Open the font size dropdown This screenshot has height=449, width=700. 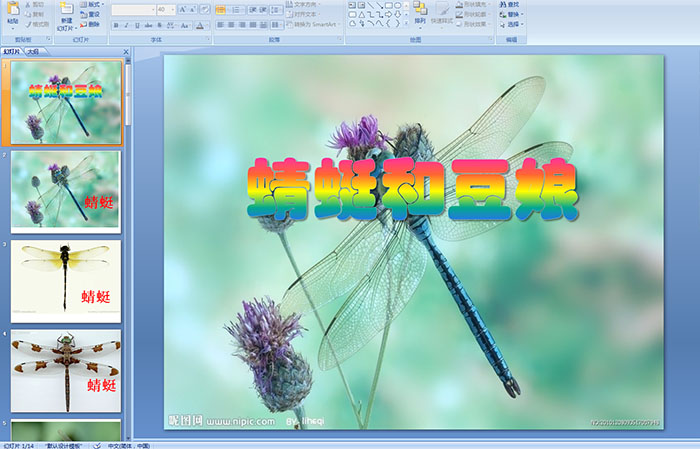click(172, 9)
